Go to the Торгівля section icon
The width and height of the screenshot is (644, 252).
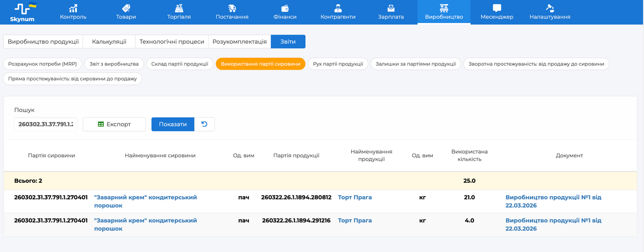[179, 8]
